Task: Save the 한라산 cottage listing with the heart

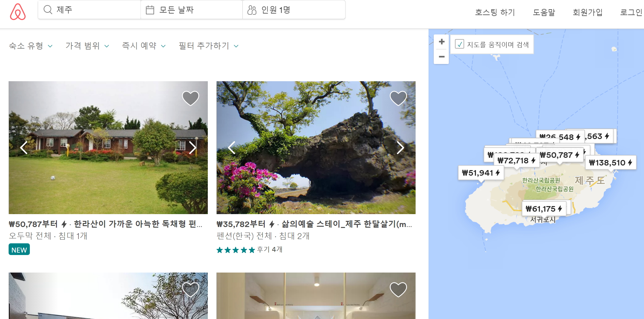Action: (x=191, y=98)
